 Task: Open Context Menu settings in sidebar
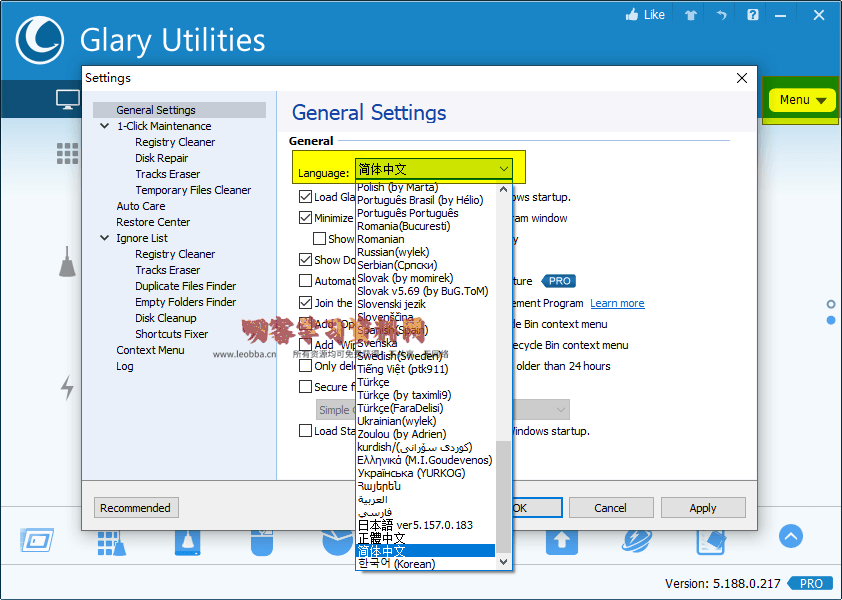(x=150, y=350)
